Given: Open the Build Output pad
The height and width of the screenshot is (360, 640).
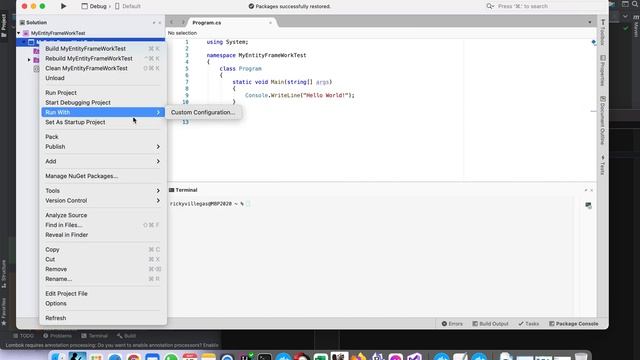Looking at the screenshot, I should 490,324.
